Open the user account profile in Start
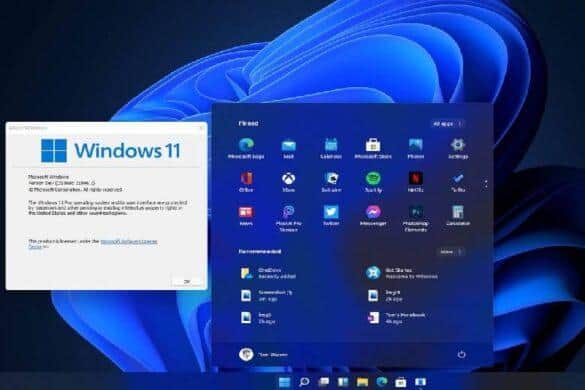Viewport: 585px width, 390px height. coord(263,354)
